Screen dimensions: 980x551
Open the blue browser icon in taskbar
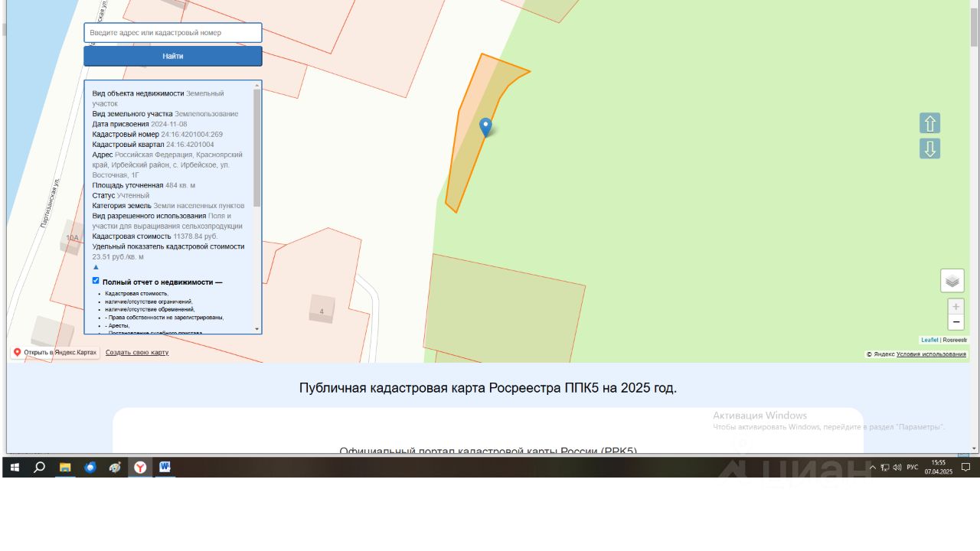pos(90,467)
